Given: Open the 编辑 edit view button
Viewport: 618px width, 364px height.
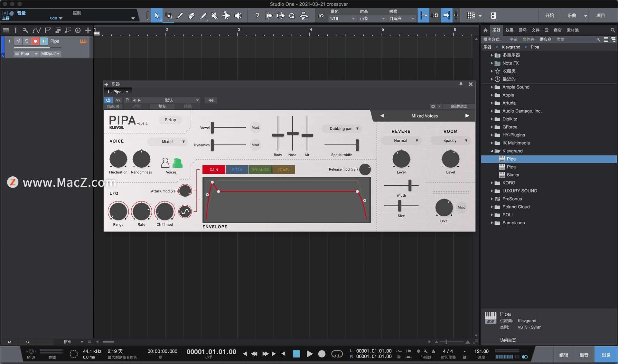Looking at the screenshot, I should pos(564,355).
